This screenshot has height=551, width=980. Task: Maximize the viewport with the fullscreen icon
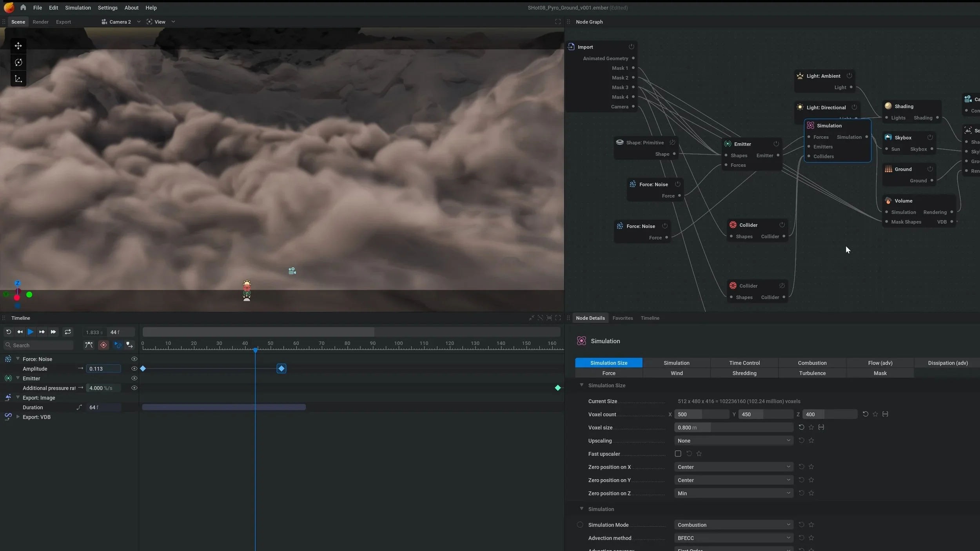557,22
